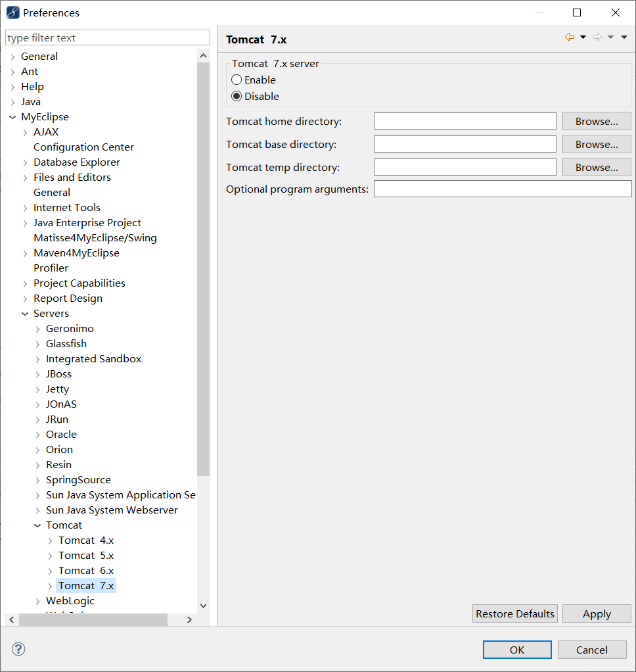Expand the JOnAS server node
This screenshot has width=636, height=672.
point(37,404)
